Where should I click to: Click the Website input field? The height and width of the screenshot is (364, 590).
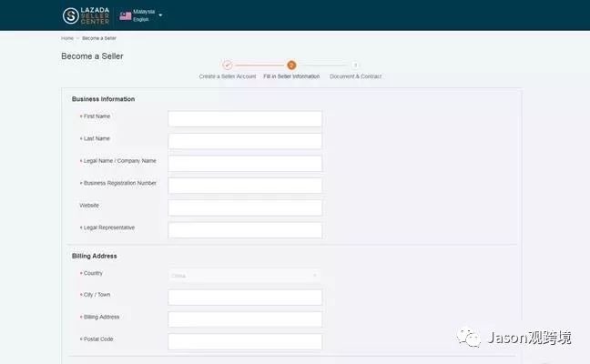tap(245, 207)
